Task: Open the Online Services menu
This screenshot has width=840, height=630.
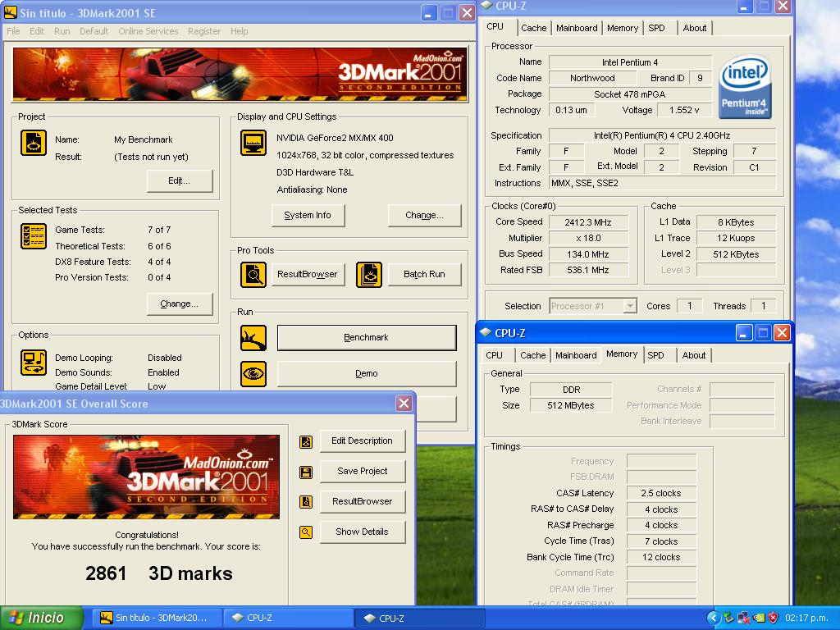Action: click(148, 31)
